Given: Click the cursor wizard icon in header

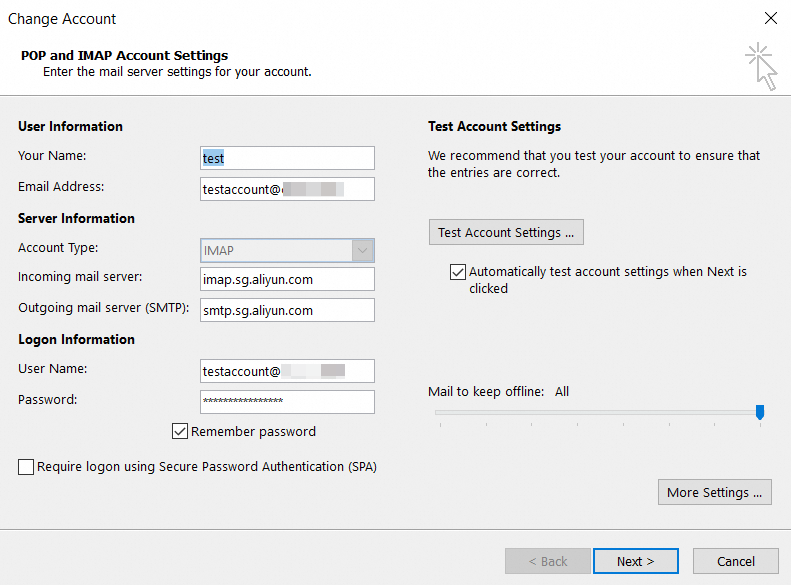Looking at the screenshot, I should click(x=762, y=65).
